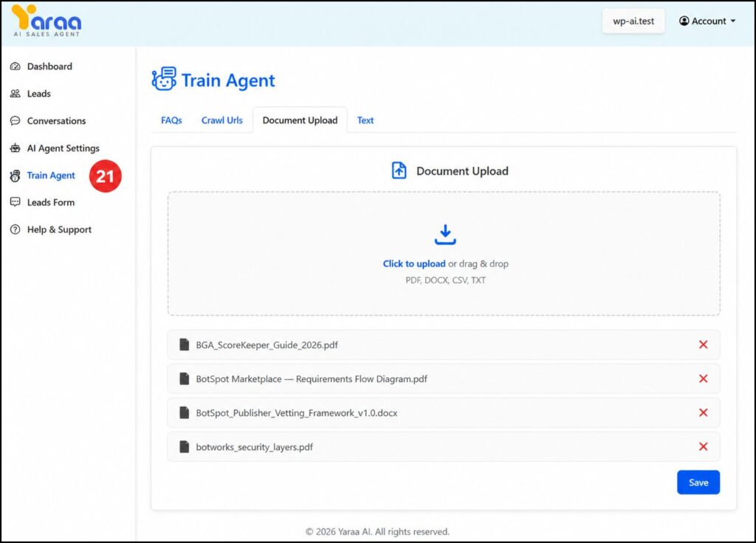Click the Document Upload file icon in heading
This screenshot has height=543, width=756.
pos(399,171)
